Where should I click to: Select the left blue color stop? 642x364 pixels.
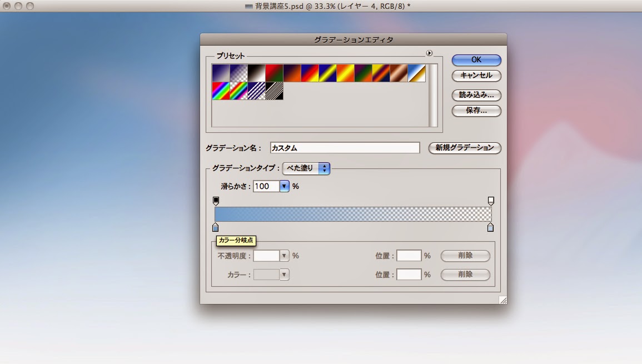(215, 227)
